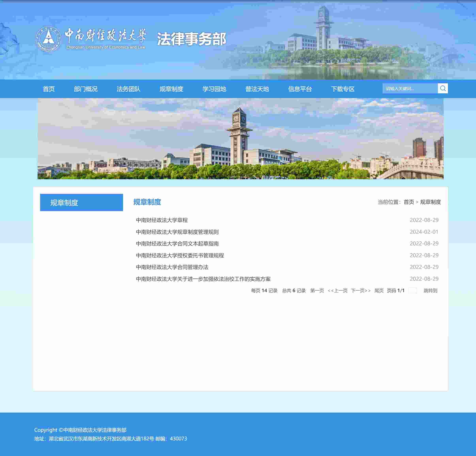Open the 首页 navigation menu item

coord(49,89)
